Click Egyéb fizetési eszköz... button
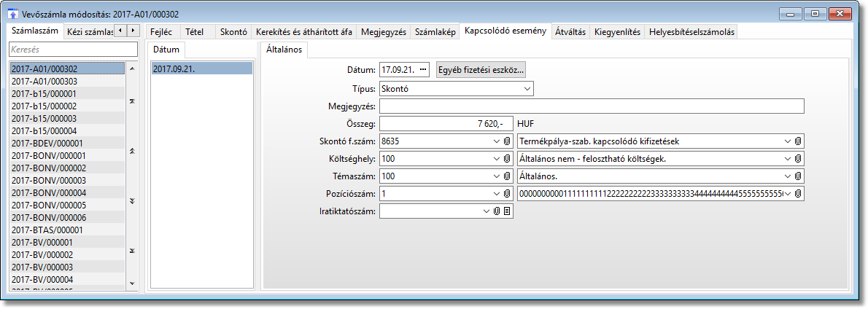 point(481,70)
